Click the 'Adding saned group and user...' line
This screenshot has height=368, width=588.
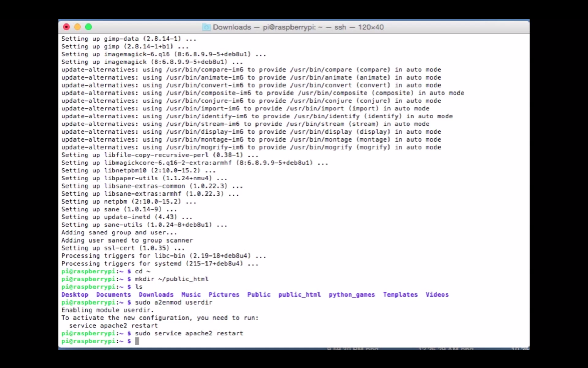pyautogui.click(x=119, y=232)
